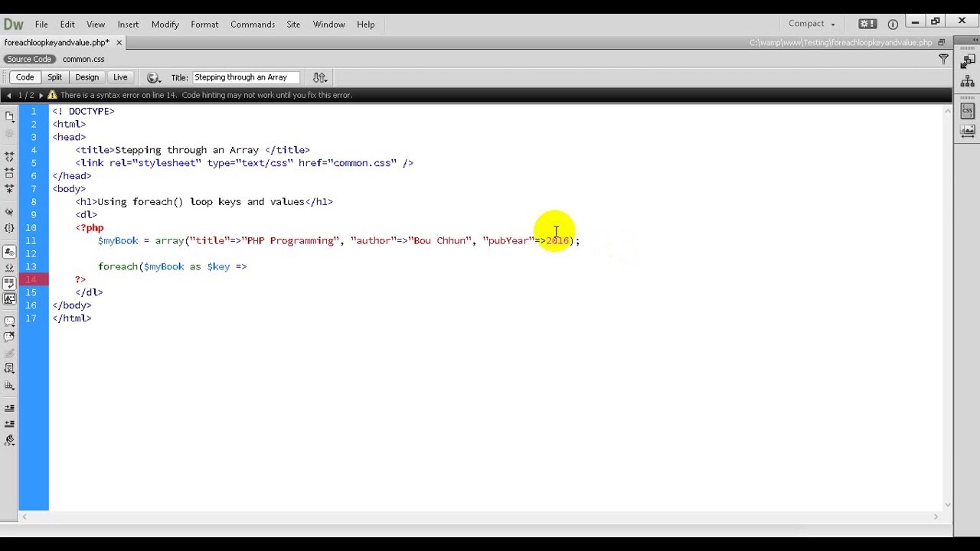Click the syntax error warning triangle icon
The height and width of the screenshot is (551, 980).
coord(52,95)
